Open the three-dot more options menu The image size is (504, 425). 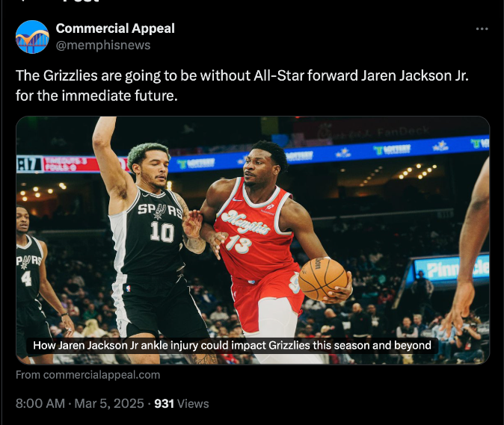point(482,29)
